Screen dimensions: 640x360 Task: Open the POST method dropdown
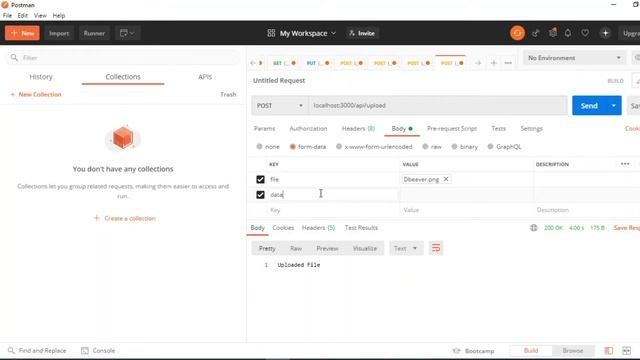tap(280, 105)
